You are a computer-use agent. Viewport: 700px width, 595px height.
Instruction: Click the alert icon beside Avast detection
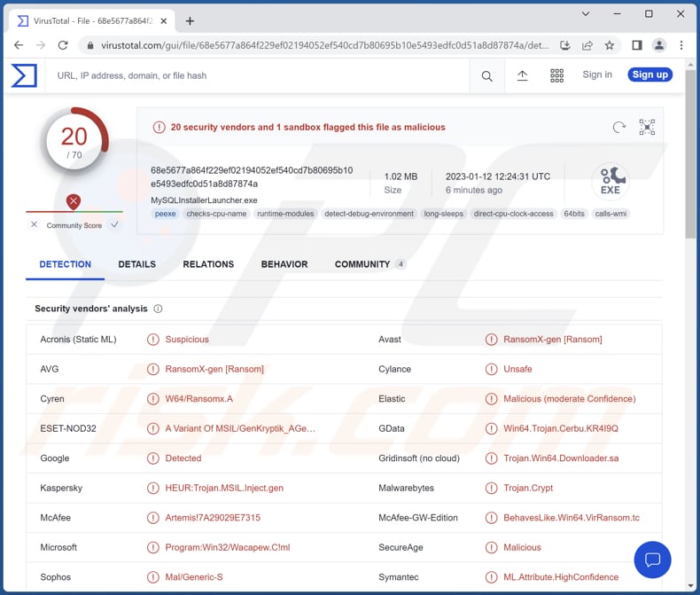coord(491,340)
